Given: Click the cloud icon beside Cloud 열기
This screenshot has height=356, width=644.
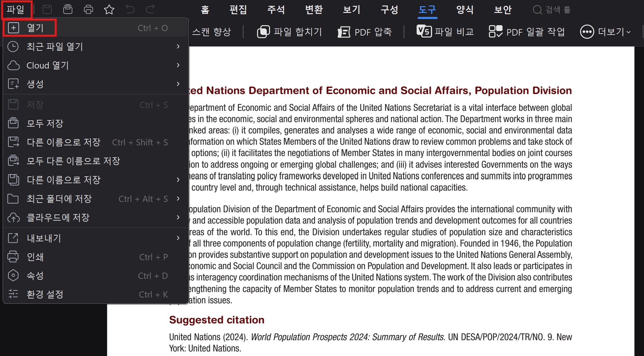Looking at the screenshot, I should click(13, 65).
